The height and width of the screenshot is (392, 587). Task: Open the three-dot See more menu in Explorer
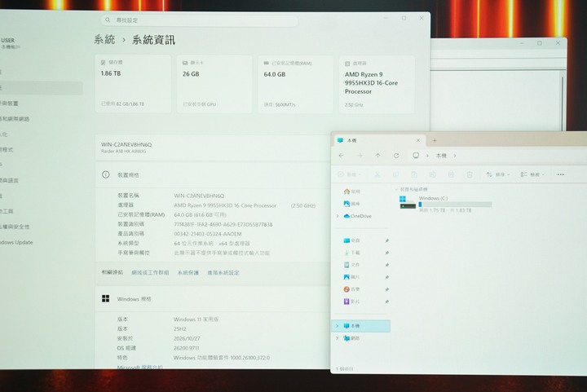point(560,174)
